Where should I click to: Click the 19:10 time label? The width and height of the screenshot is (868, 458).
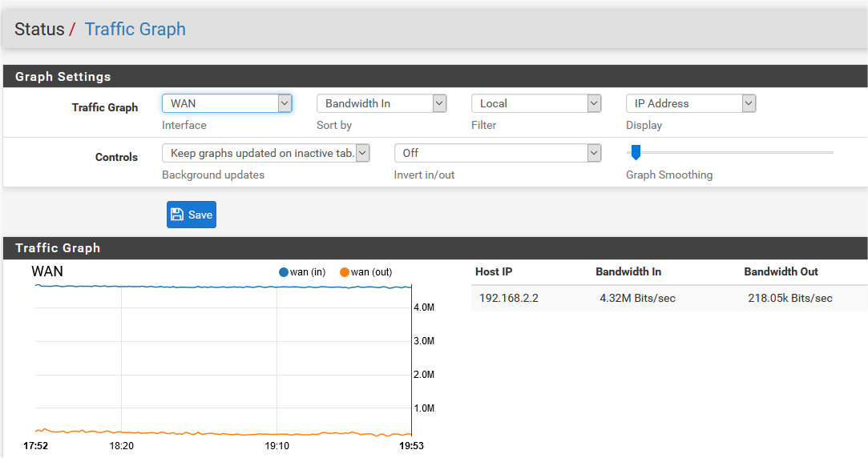tap(277, 446)
